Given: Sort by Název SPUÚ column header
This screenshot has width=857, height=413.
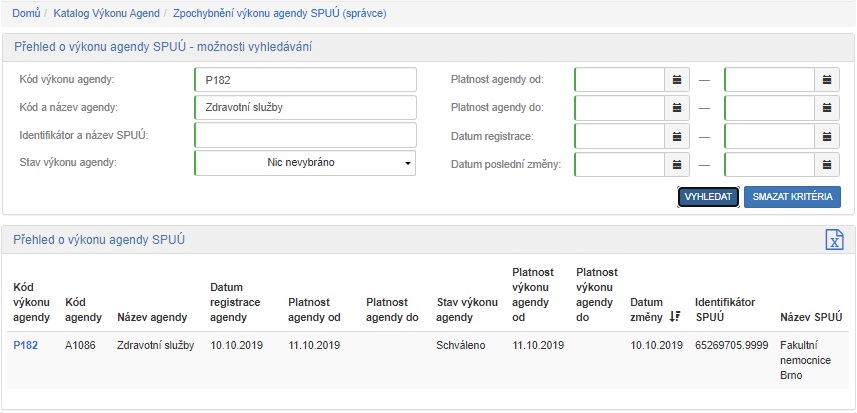Looking at the screenshot, I should (x=810, y=317).
